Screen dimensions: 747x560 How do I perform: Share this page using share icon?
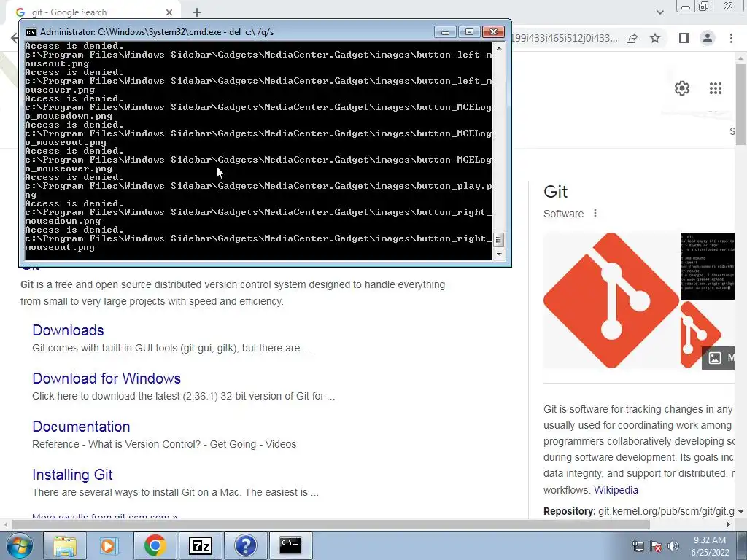click(x=632, y=38)
